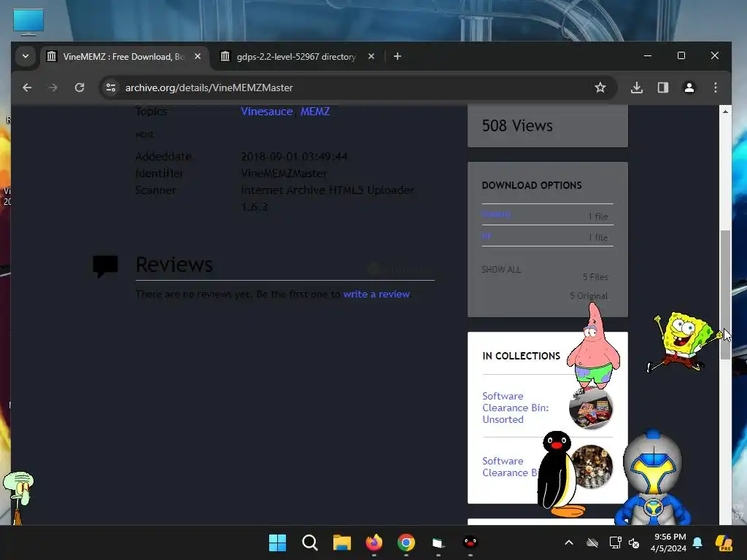The image size is (747, 560).
Task: Click SHOW ALL download options
Action: (x=501, y=270)
